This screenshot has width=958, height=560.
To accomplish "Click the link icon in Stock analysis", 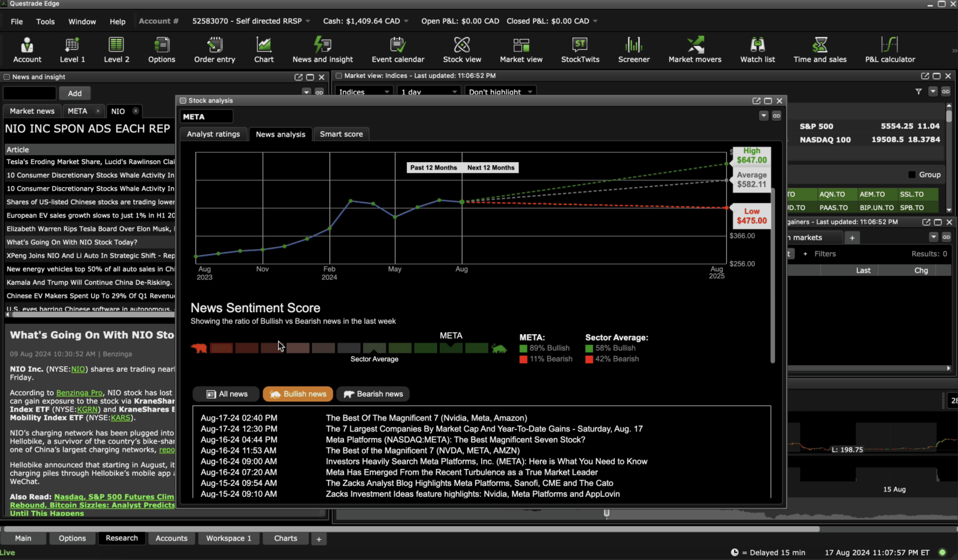I will tap(776, 116).
